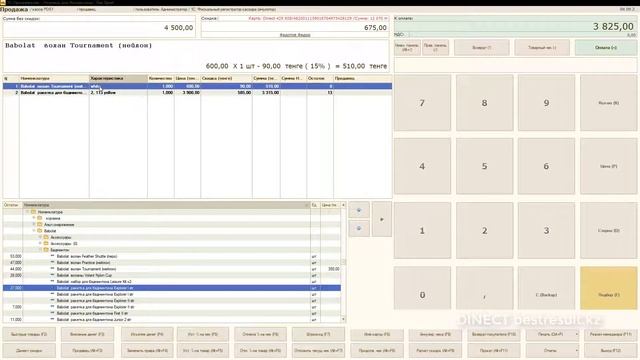This screenshot has width=640, height=360.
Task: Click the tall right-arrow button beside product list
Action: [382, 219]
